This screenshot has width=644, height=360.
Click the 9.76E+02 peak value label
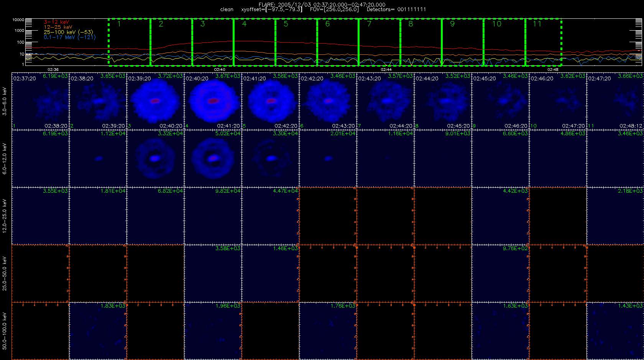pos(515,249)
